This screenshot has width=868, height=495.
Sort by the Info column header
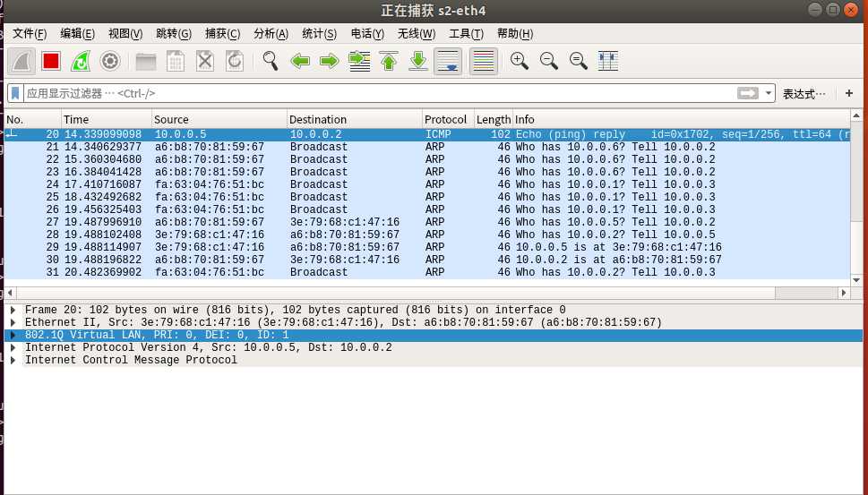coord(682,119)
